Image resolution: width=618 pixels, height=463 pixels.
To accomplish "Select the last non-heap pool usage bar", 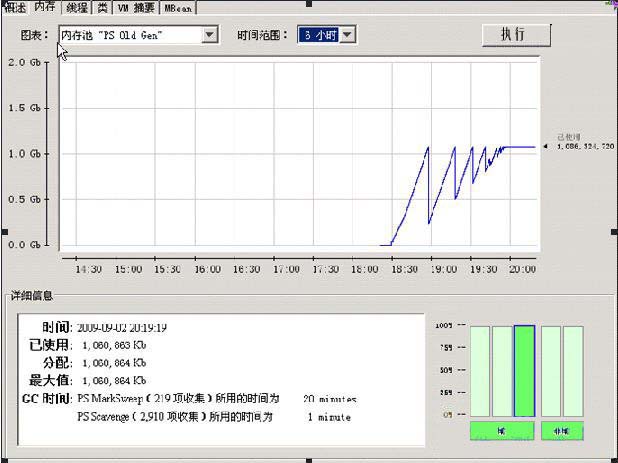I will tap(573, 371).
